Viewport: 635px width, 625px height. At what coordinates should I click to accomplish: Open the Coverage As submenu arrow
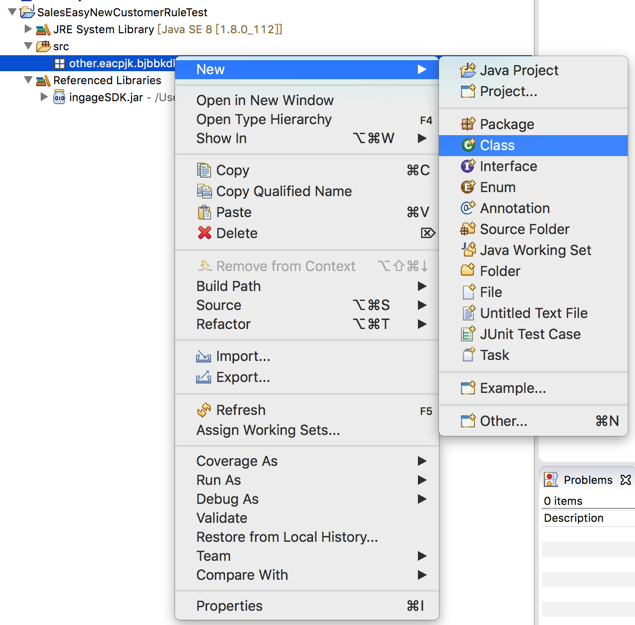422,461
